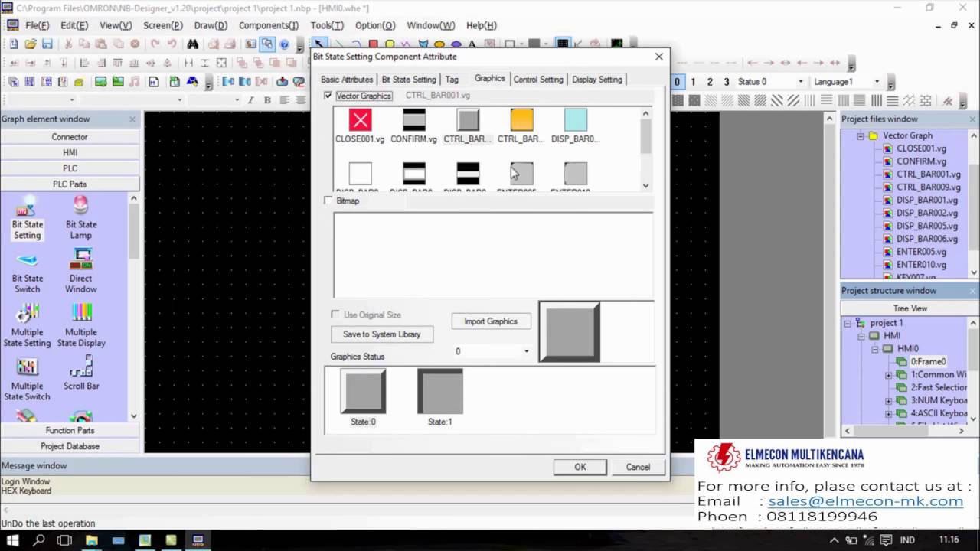Switch to state 2 toolbar button

click(x=710, y=82)
